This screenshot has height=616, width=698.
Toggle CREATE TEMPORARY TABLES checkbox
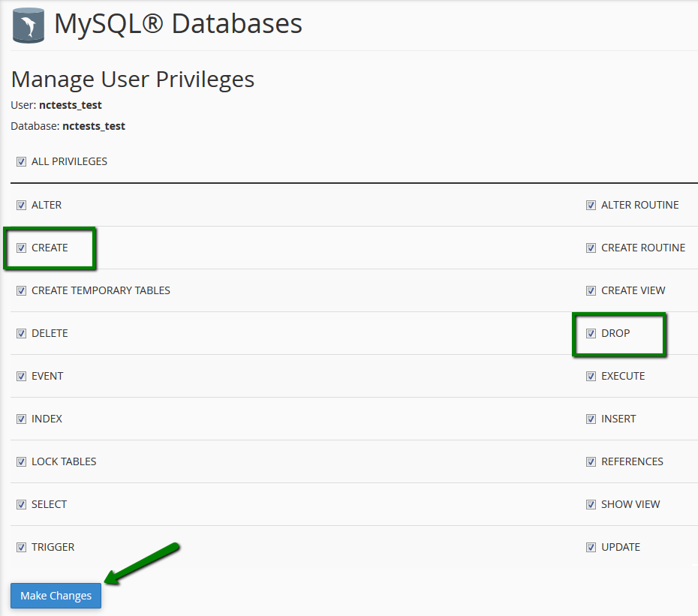pos(21,290)
